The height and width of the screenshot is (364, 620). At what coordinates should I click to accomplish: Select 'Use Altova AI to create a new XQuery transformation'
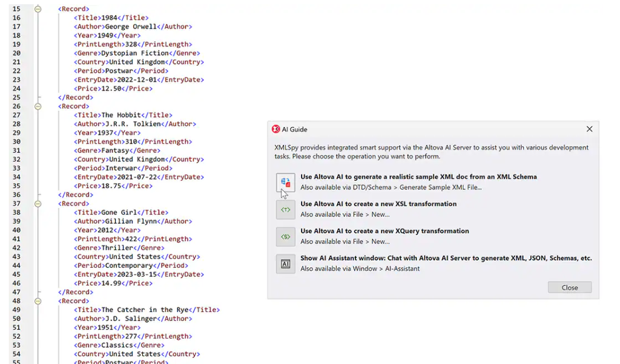click(384, 231)
